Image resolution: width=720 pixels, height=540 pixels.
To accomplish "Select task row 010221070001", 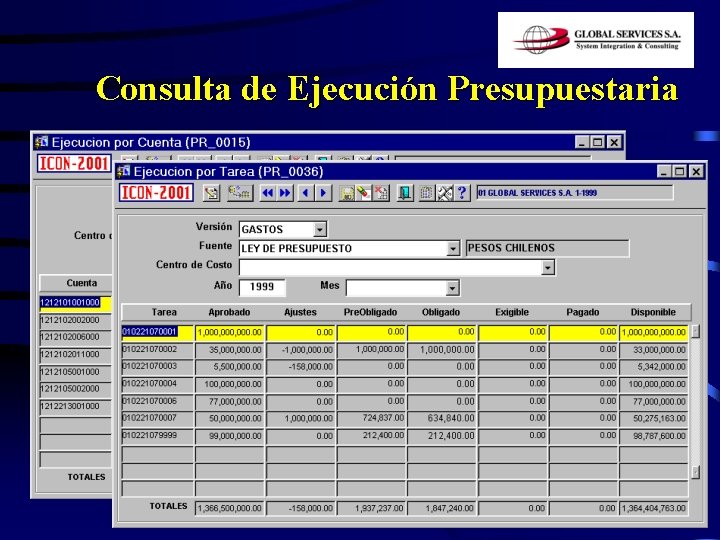I will 158,332.
